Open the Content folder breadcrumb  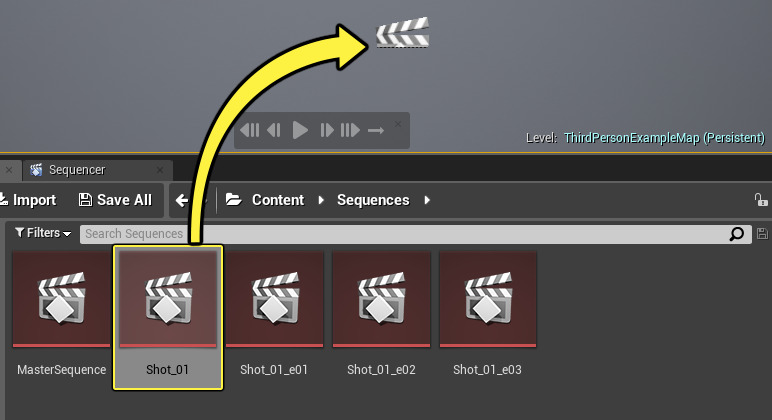266,200
